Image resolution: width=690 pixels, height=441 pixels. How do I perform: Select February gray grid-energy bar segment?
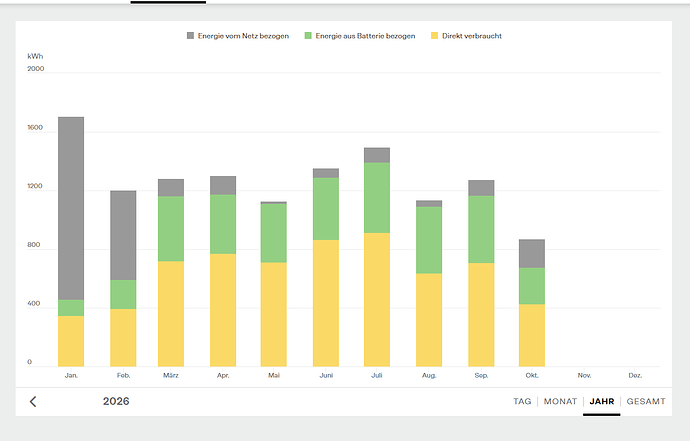point(123,235)
